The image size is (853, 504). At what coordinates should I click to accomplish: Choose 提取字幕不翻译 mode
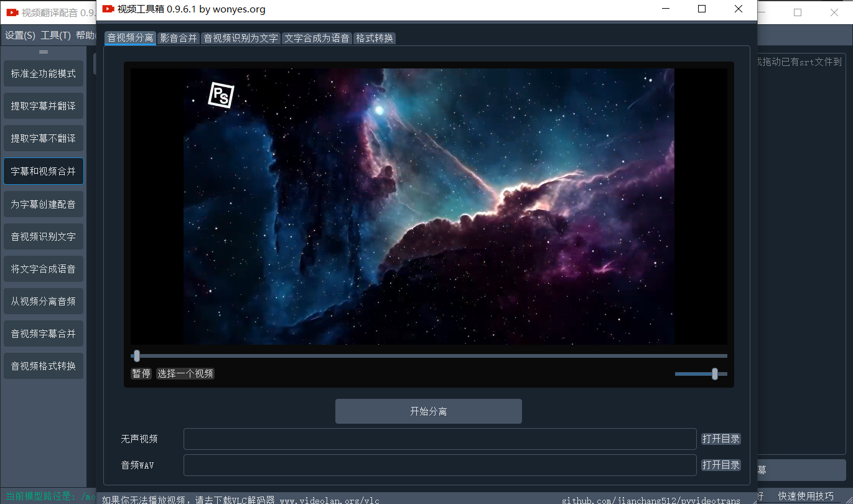[x=44, y=138]
